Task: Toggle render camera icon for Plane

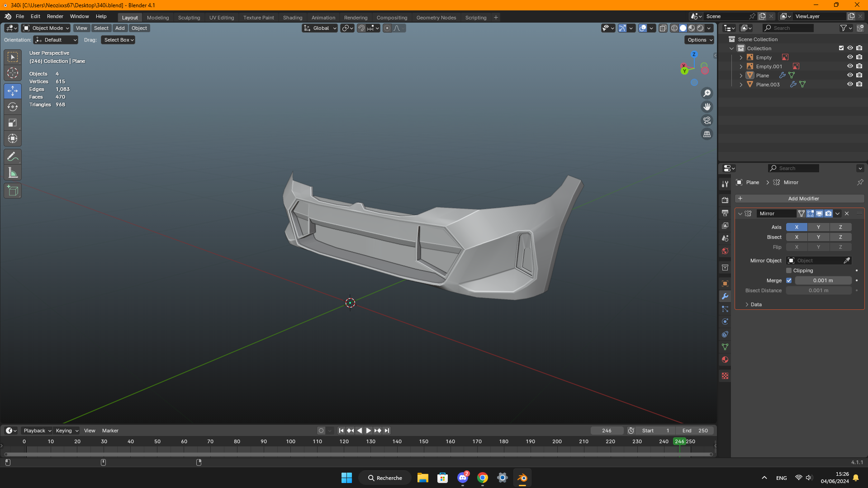Action: coord(859,76)
